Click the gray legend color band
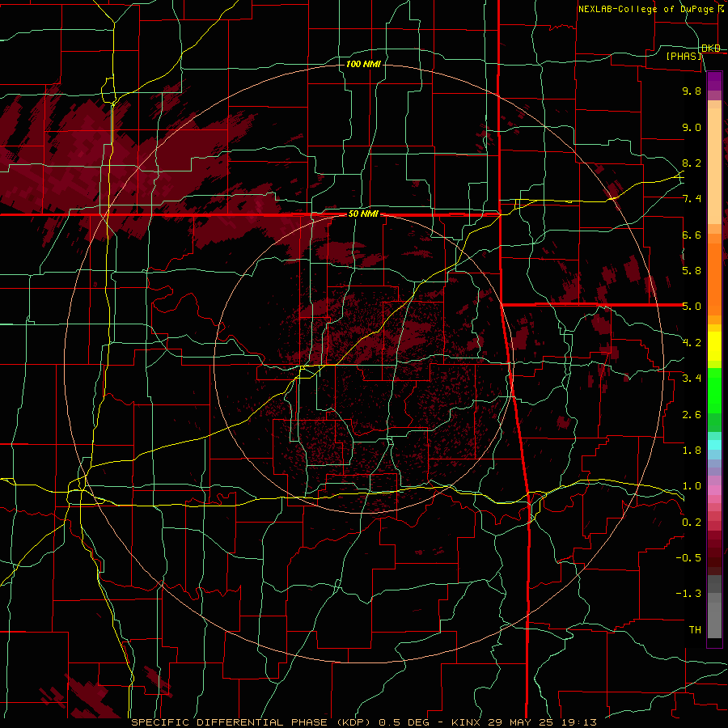Viewport: 728px width, 728px height. (x=714, y=620)
